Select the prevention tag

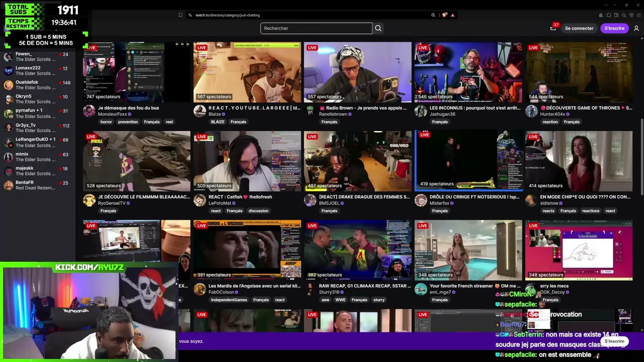(128, 122)
